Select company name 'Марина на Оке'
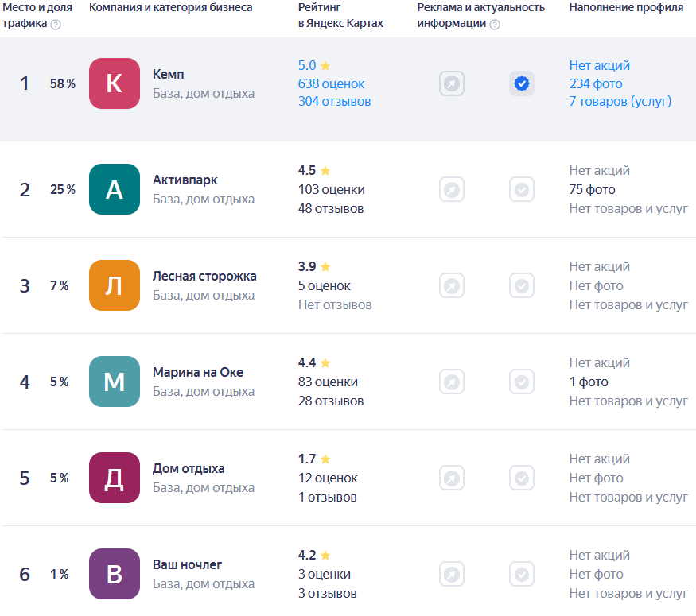The image size is (696, 616). coord(198,373)
